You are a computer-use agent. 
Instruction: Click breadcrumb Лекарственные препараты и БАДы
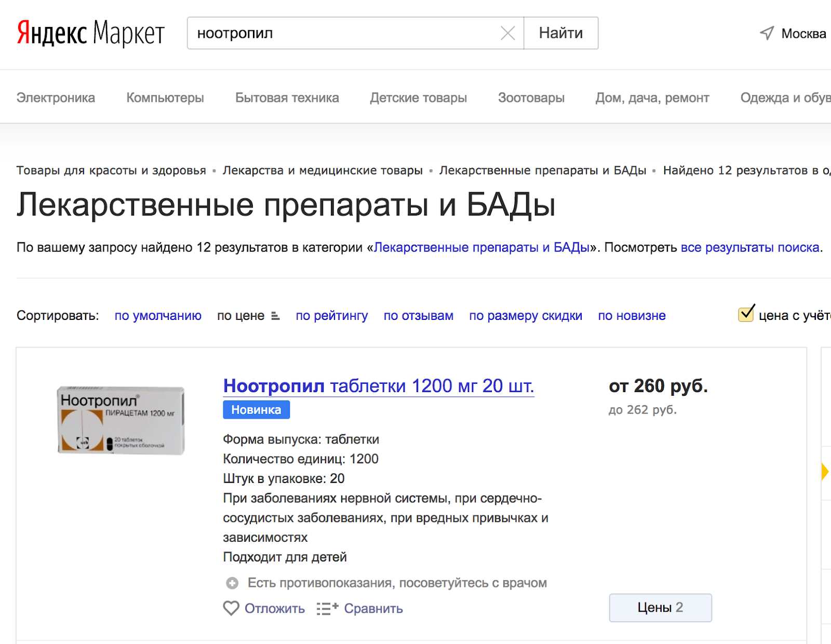click(543, 170)
